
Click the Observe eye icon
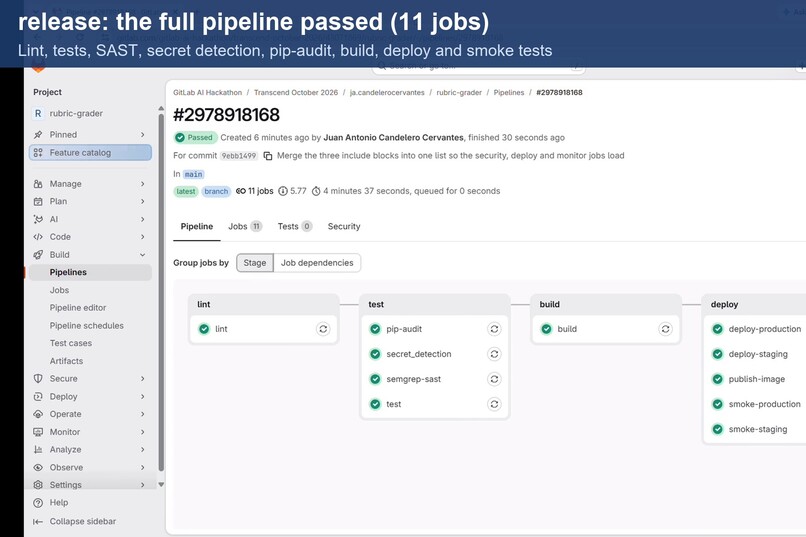(x=38, y=468)
